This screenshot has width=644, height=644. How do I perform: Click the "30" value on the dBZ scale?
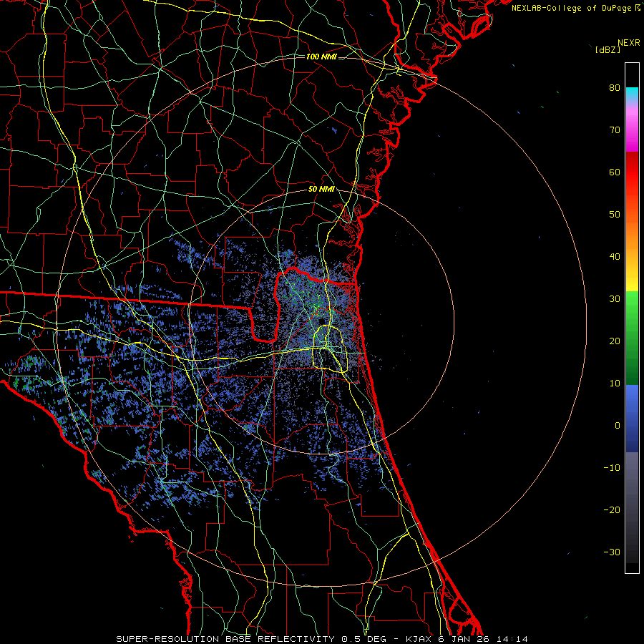pos(615,299)
